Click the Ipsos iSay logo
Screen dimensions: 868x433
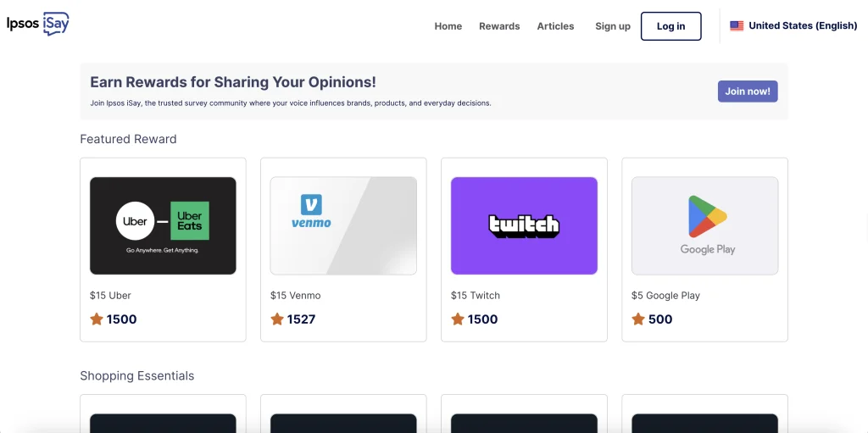point(38,24)
